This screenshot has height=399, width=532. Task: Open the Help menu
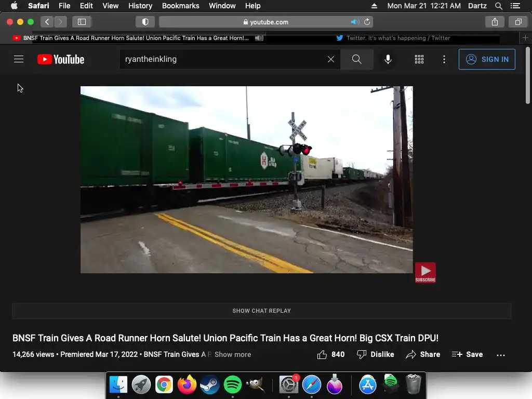coord(253,6)
